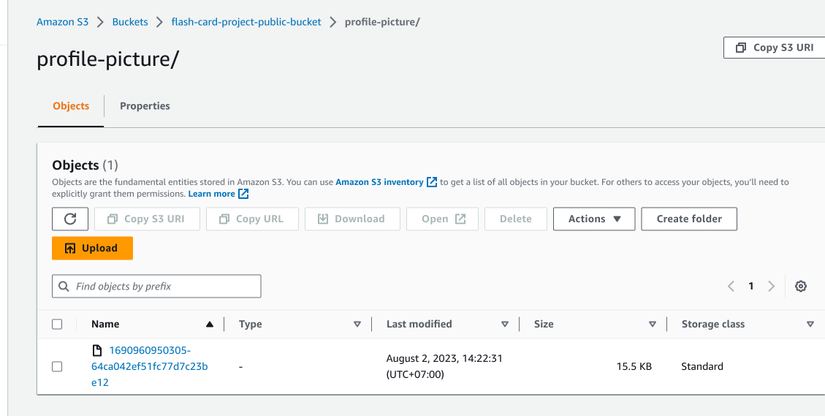Open the table preferences gear icon

click(801, 286)
